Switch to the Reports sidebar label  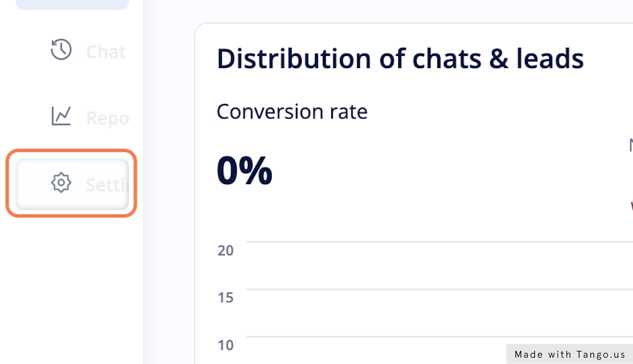click(x=108, y=119)
